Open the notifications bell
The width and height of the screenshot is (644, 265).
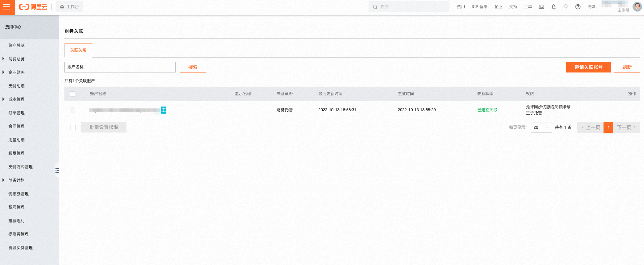point(554,7)
